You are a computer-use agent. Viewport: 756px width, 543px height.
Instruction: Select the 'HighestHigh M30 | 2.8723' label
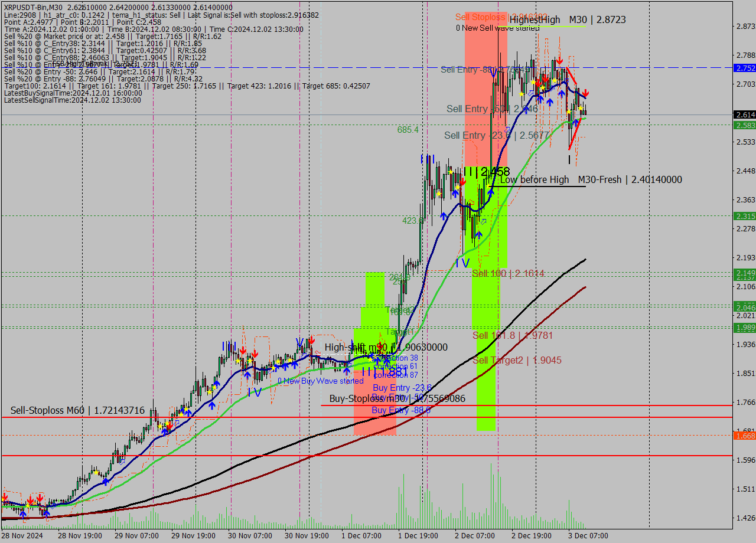pos(568,19)
